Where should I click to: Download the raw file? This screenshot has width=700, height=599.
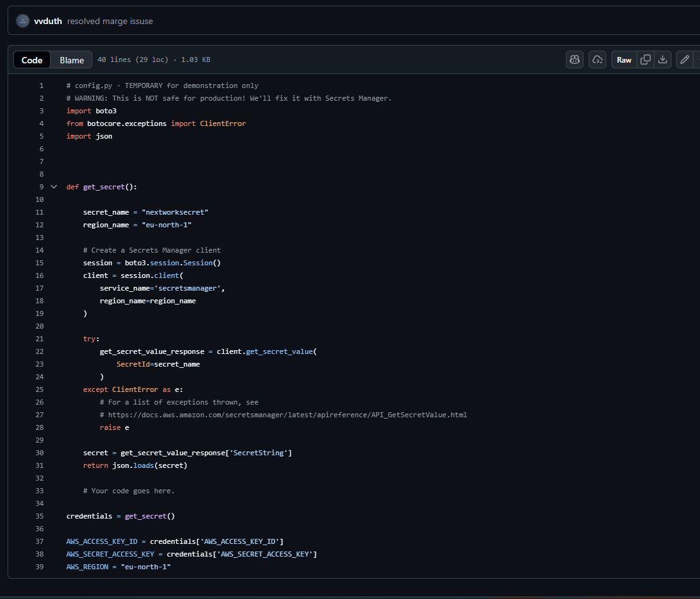coord(663,59)
